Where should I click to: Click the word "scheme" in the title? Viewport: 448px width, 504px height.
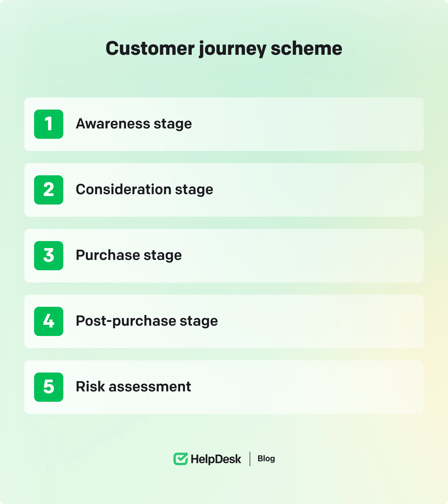coord(306,48)
